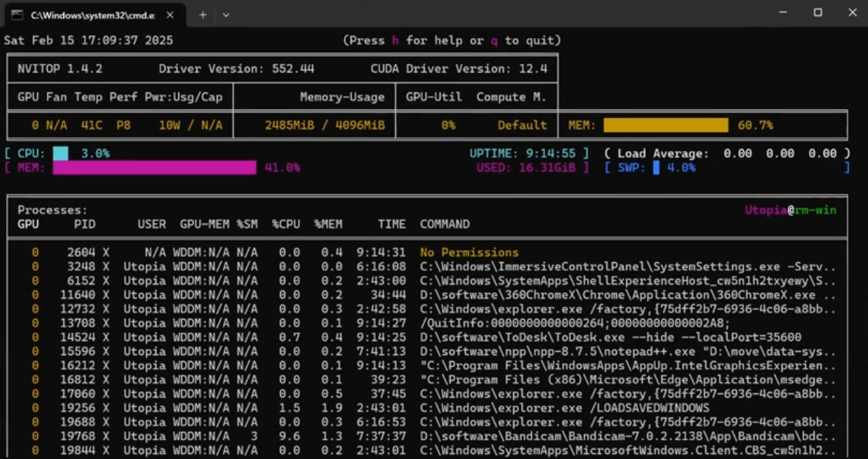
Task: Click the PID column header
Action: pyautogui.click(x=85, y=224)
